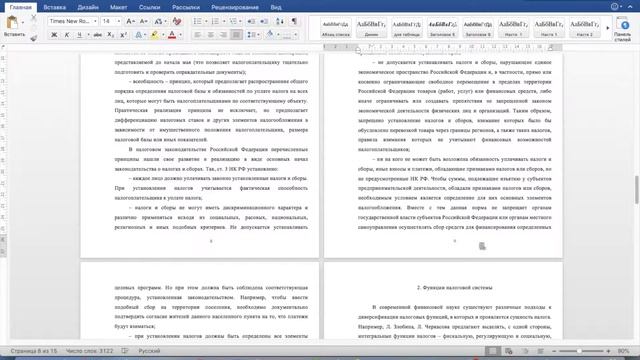Viewport: 640px width, 360px height.
Task: Click the bulleted list icon
Action: tap(197, 21)
